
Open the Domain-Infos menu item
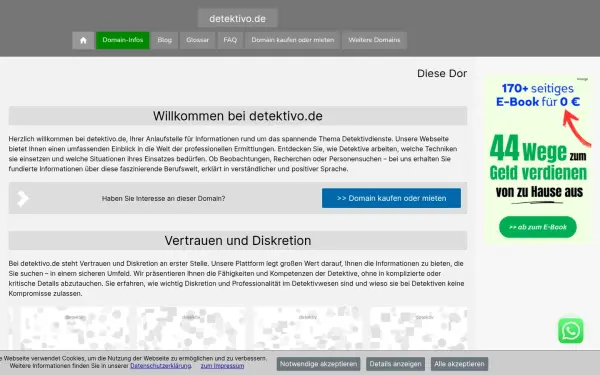[122, 40]
